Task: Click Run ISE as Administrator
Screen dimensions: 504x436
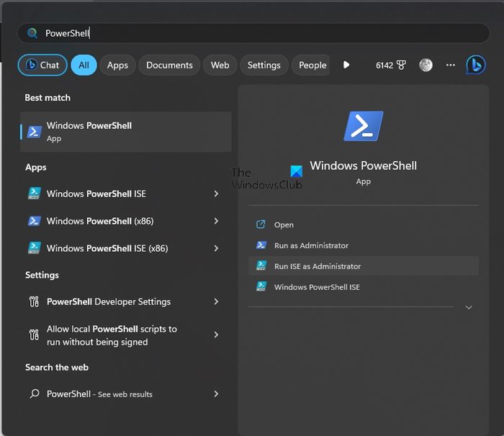Action: click(318, 266)
